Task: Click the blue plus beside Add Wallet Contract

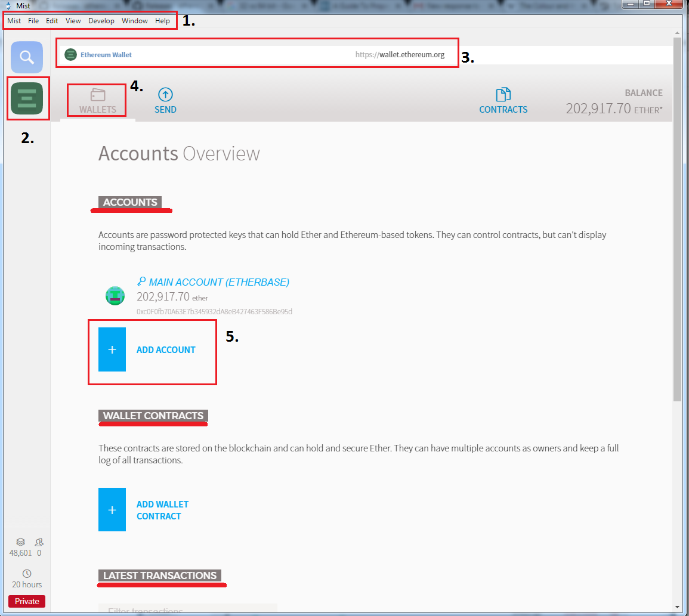Action: (112, 510)
